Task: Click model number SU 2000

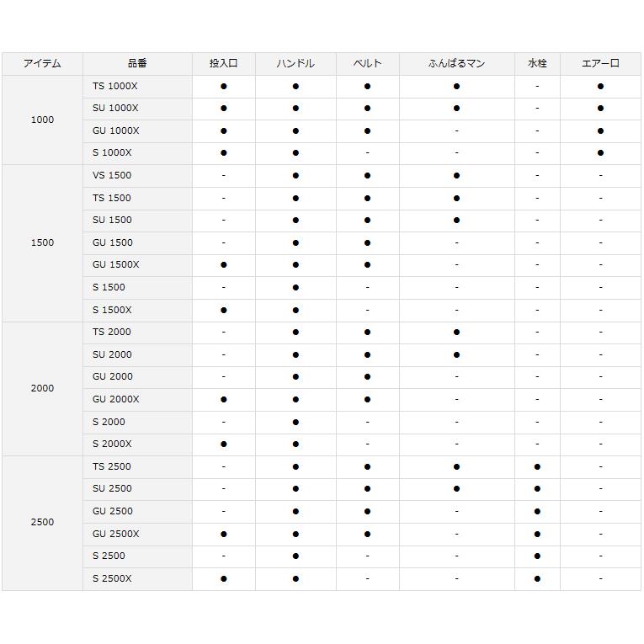Action: click(112, 355)
